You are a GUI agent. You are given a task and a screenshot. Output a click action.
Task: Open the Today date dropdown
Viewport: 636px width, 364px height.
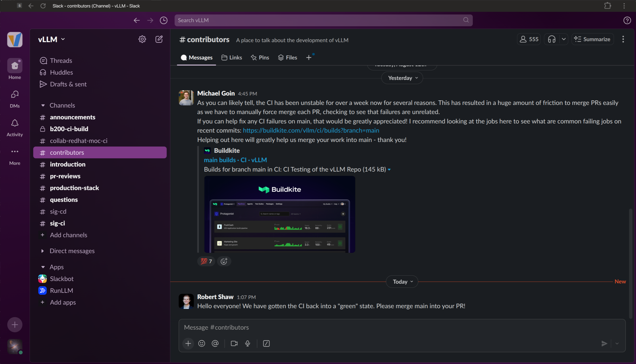pyautogui.click(x=402, y=282)
